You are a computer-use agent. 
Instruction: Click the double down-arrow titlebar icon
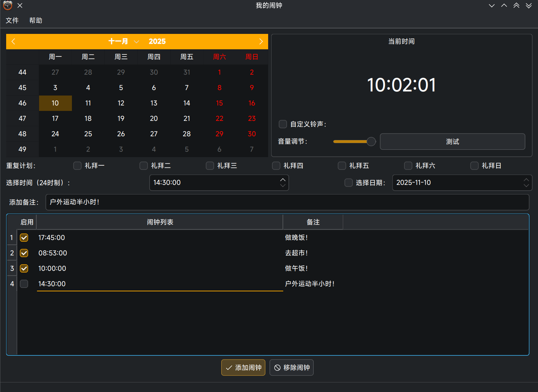click(529, 5)
